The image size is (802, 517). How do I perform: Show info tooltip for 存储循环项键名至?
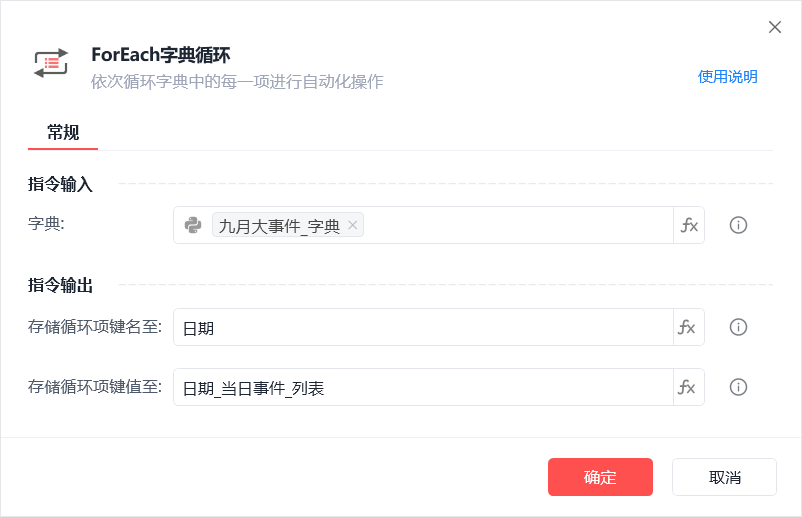[x=738, y=327]
